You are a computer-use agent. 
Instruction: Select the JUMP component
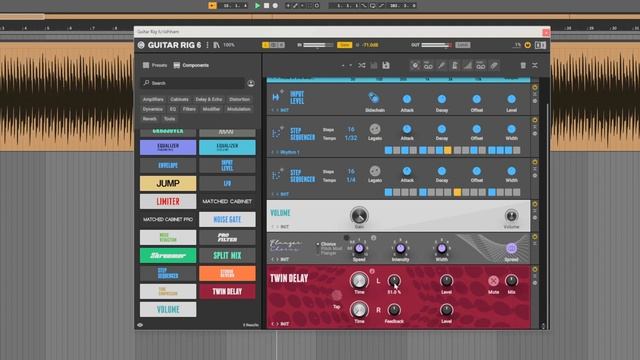[168, 183]
